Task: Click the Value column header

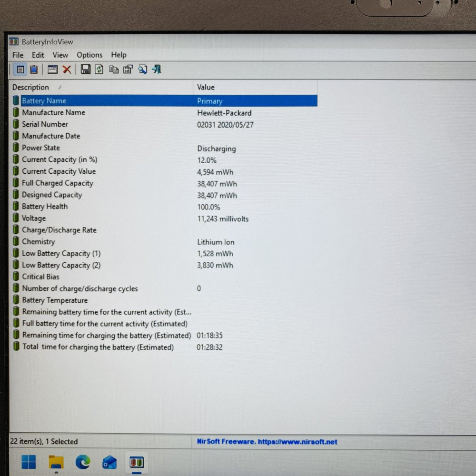Action: pos(255,87)
